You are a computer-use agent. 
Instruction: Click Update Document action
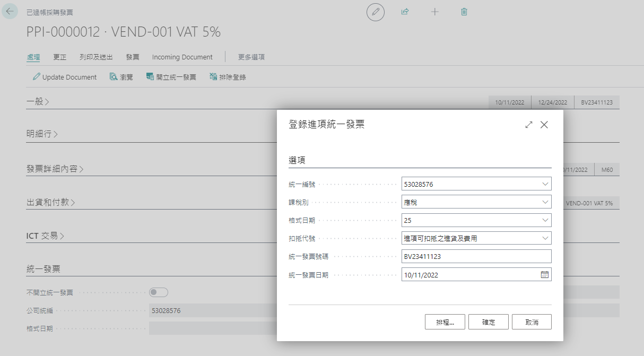click(65, 77)
